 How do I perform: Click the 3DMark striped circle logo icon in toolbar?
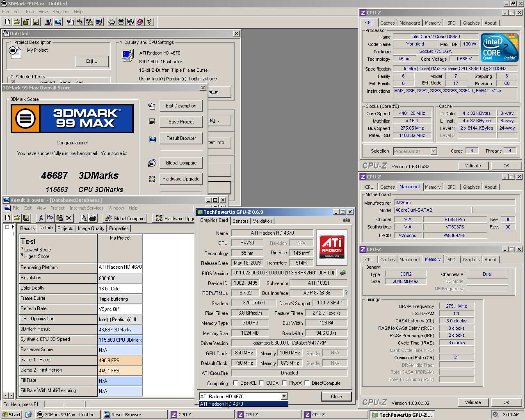click(121, 22)
